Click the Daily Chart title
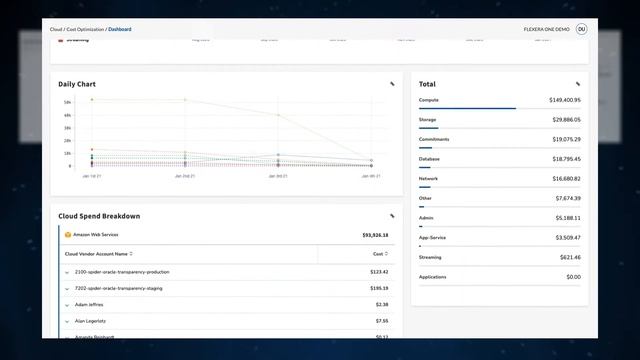The height and width of the screenshot is (360, 640). [x=77, y=84]
